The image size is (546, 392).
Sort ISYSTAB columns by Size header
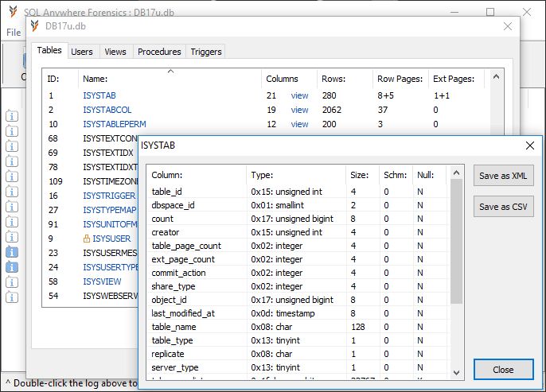coord(362,175)
